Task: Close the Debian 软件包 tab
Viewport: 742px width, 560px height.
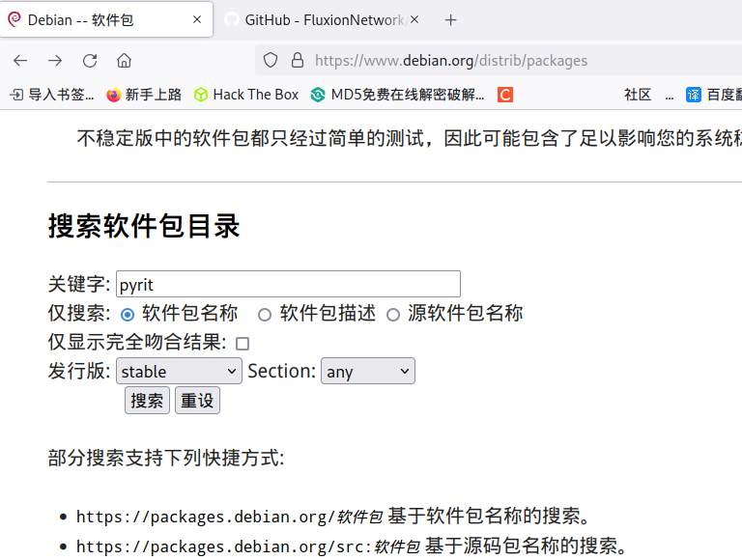Action: coord(197,19)
